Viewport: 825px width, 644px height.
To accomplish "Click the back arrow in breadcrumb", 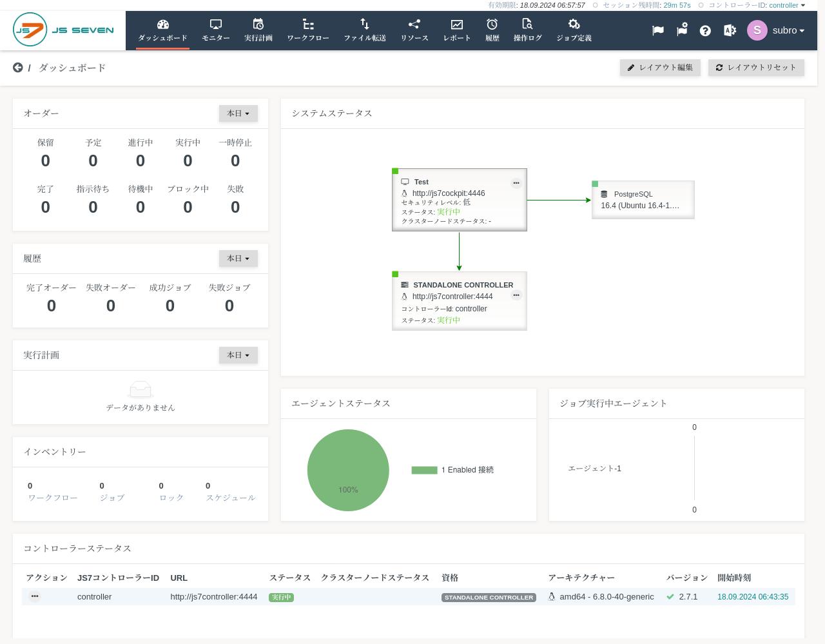I will click(x=18, y=68).
